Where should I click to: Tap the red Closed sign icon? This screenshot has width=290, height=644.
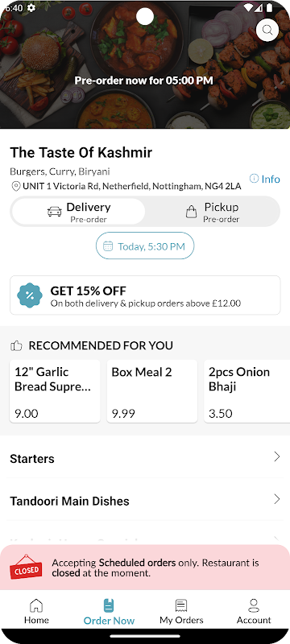[27, 567]
